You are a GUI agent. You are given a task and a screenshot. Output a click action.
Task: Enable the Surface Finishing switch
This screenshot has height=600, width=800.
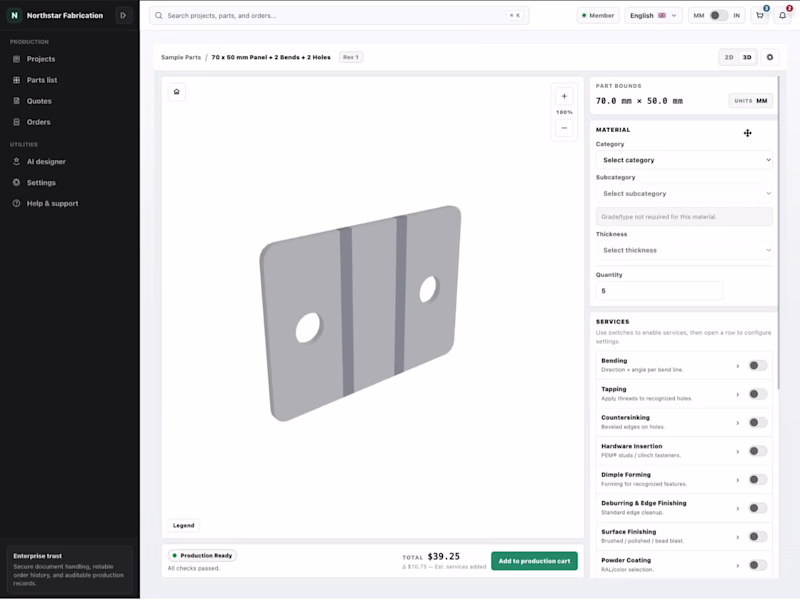(758, 537)
